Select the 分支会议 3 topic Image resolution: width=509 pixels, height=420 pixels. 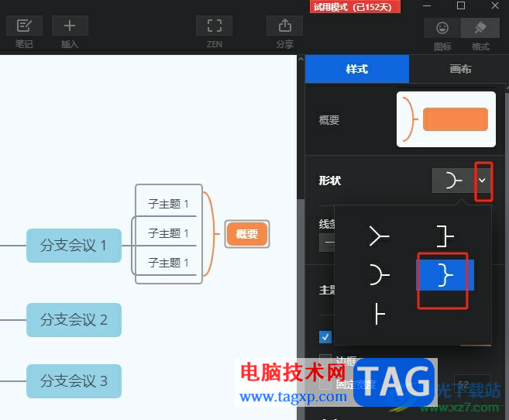click(74, 381)
